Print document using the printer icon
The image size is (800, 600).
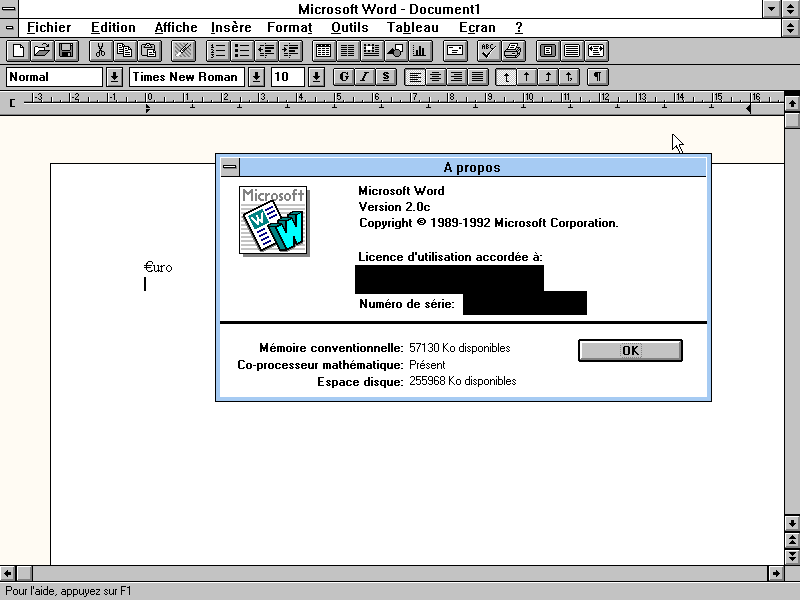[x=513, y=51]
